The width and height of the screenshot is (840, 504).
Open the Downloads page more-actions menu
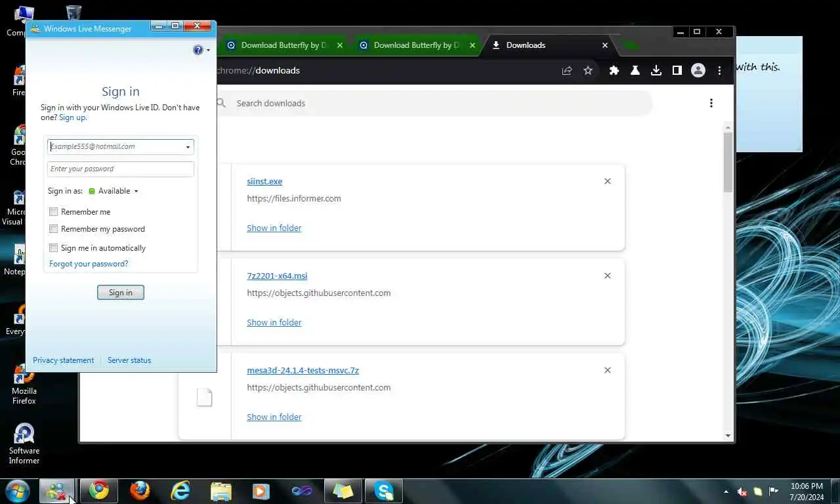click(711, 103)
